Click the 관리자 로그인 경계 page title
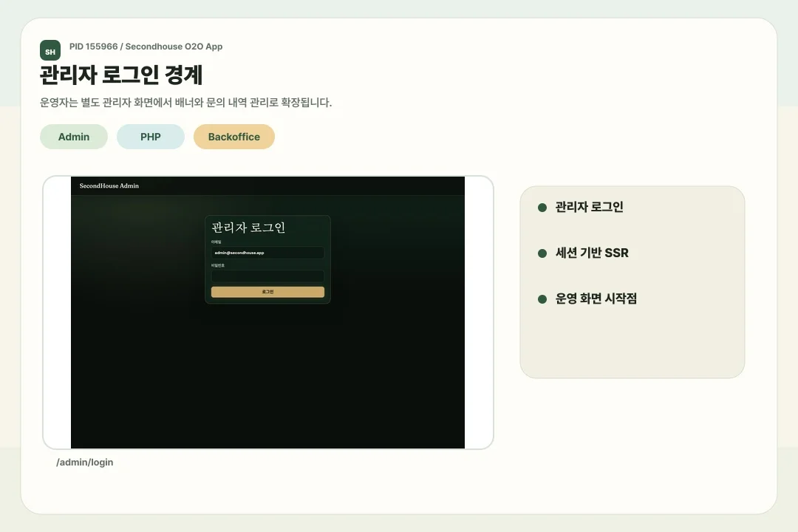Image resolution: width=798 pixels, height=532 pixels. [x=121, y=75]
